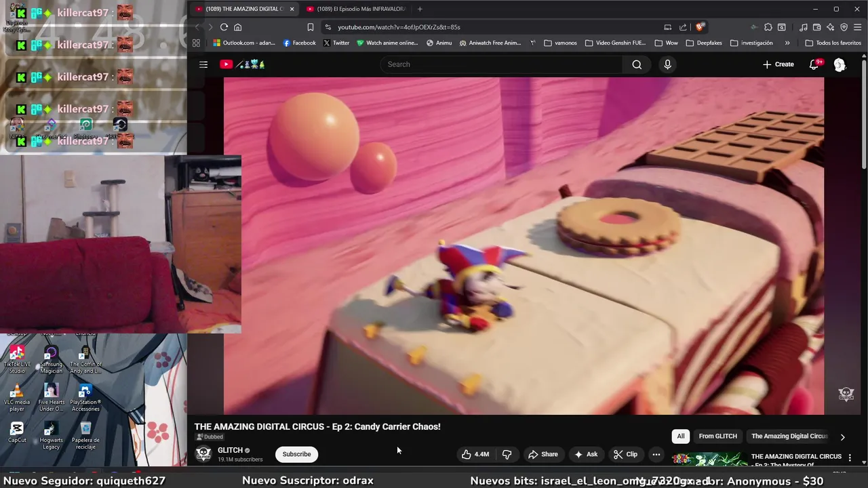Image resolution: width=868 pixels, height=488 pixels.
Task: Open a new browser tab
Action: pos(420,9)
